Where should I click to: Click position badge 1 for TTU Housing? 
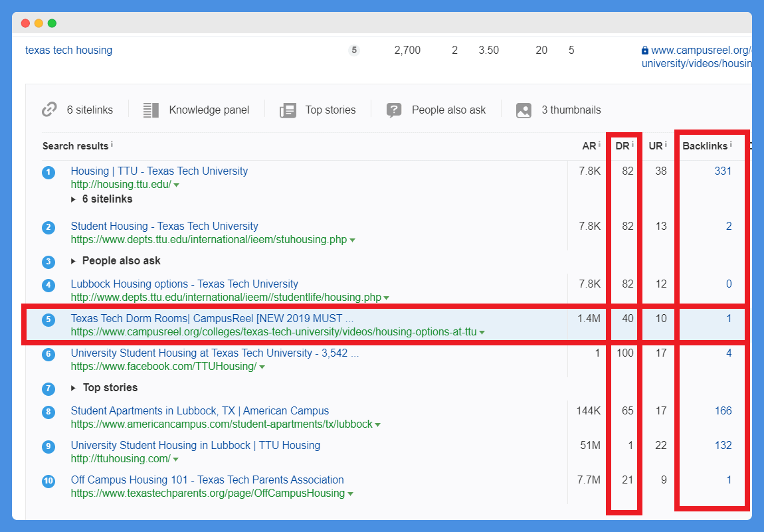48,173
